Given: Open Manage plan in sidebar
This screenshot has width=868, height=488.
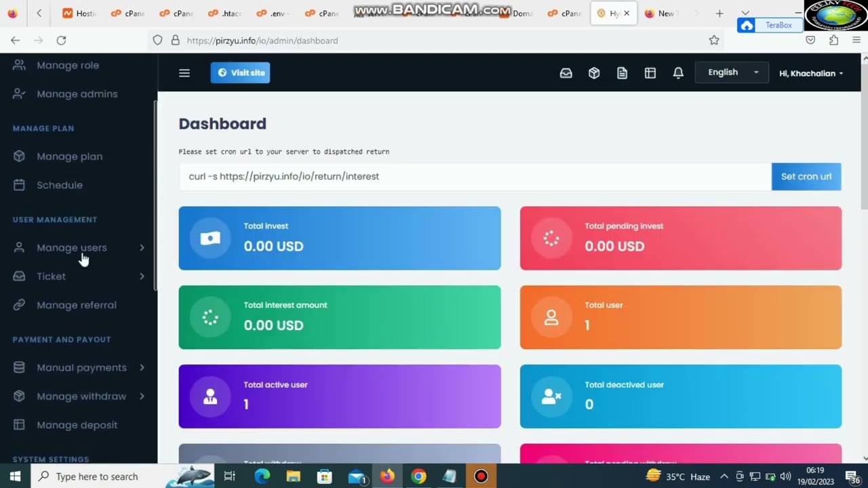Looking at the screenshot, I should point(69,157).
